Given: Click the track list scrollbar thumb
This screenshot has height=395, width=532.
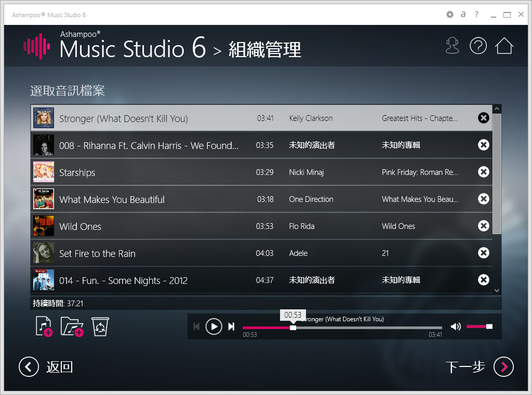Looking at the screenshot, I should tap(497, 174).
